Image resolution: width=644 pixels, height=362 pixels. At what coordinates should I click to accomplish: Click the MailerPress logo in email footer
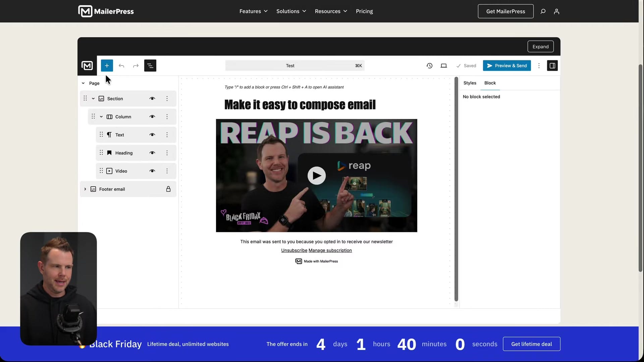point(299,261)
